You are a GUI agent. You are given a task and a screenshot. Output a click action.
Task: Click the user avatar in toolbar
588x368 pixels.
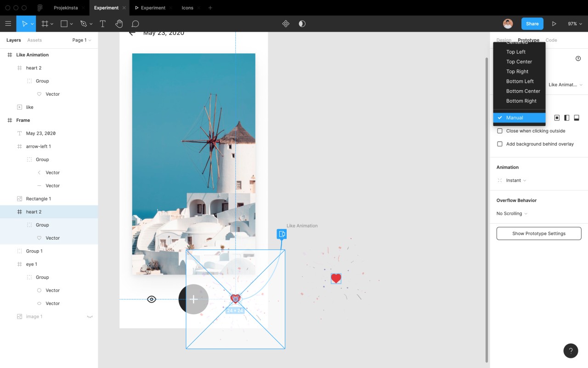pos(508,23)
